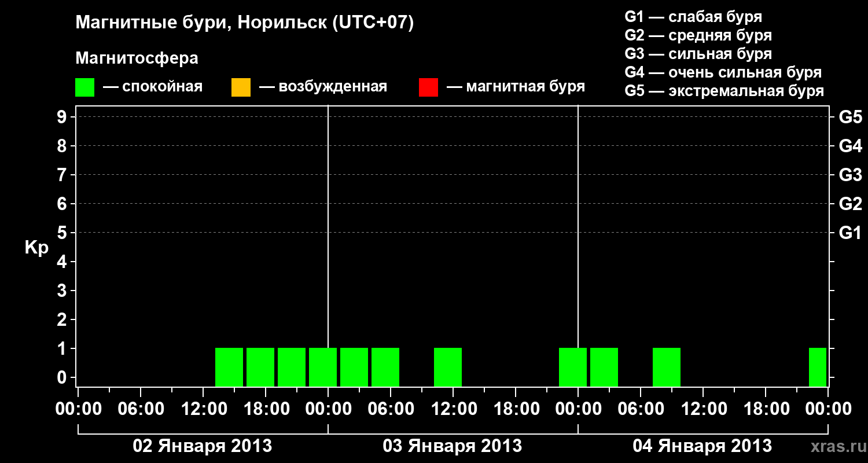This screenshot has width=868, height=463.
Task: Click the '03 Января 2013' date label
Action: (x=453, y=446)
